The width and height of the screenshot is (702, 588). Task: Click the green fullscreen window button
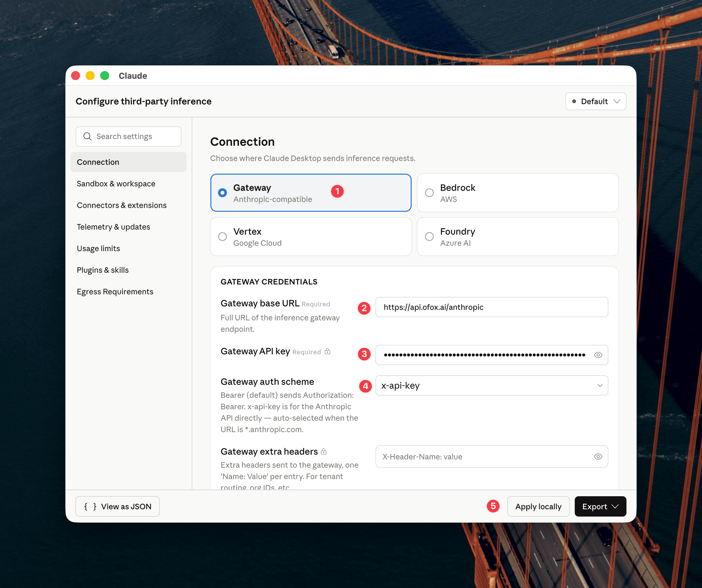[x=105, y=76]
